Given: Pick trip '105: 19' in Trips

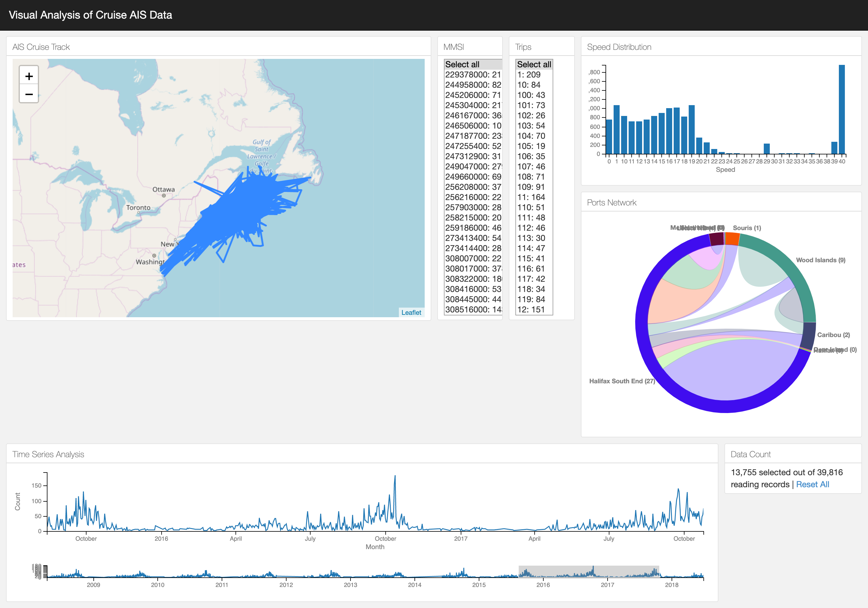Looking at the screenshot, I should [x=534, y=146].
